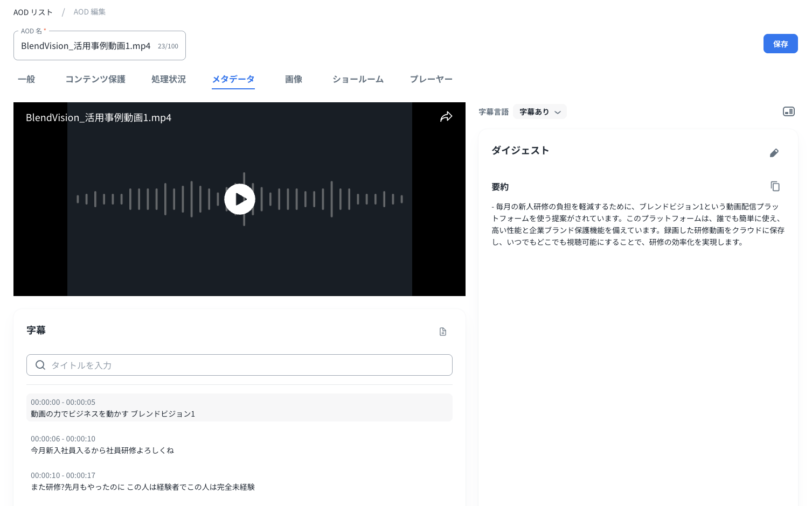Go to the 処理状況 tab
The image size is (812, 506).
(169, 79)
